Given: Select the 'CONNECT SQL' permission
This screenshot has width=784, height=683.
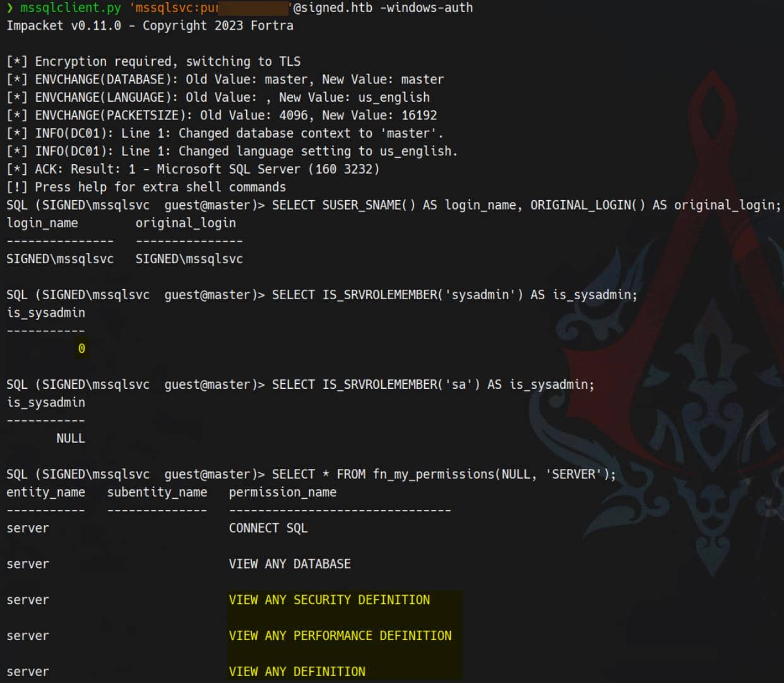Looking at the screenshot, I should click(268, 528).
